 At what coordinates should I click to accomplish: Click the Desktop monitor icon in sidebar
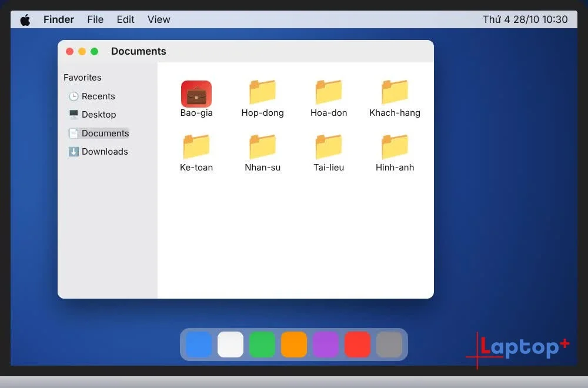[73, 114]
